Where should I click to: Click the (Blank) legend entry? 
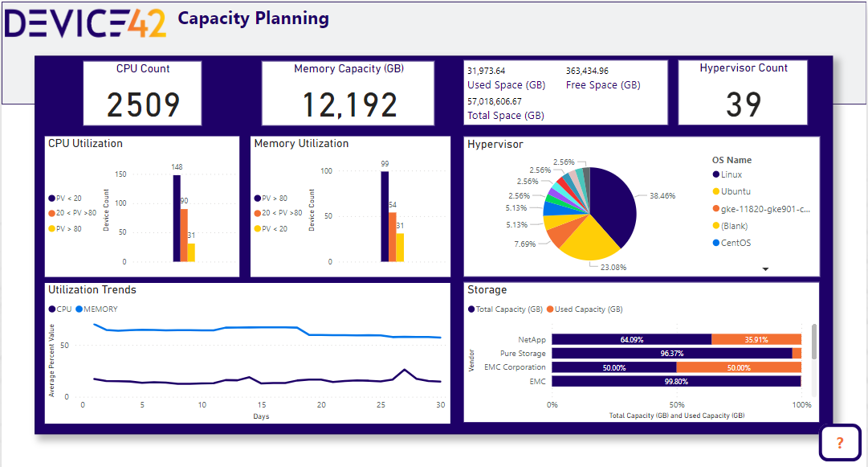point(735,226)
